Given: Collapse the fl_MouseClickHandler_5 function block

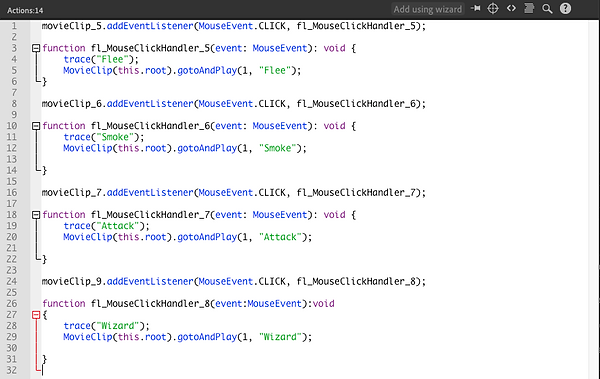Looking at the screenshot, I should [x=36, y=48].
